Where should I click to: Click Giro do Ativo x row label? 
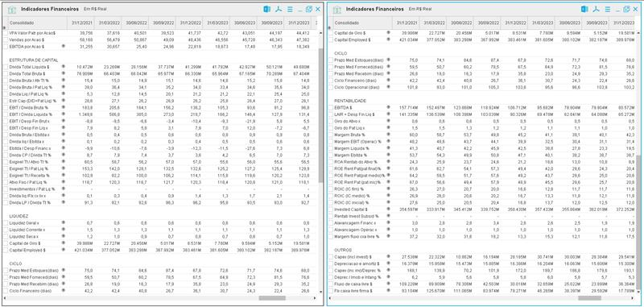pyautogui.click(x=348, y=121)
